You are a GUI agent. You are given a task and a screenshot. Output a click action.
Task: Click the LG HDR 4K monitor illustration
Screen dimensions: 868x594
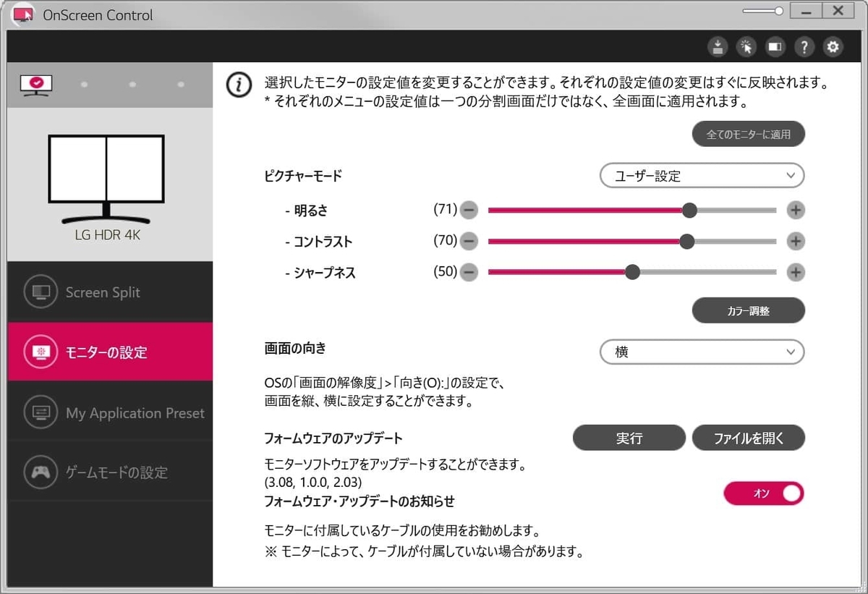point(106,177)
